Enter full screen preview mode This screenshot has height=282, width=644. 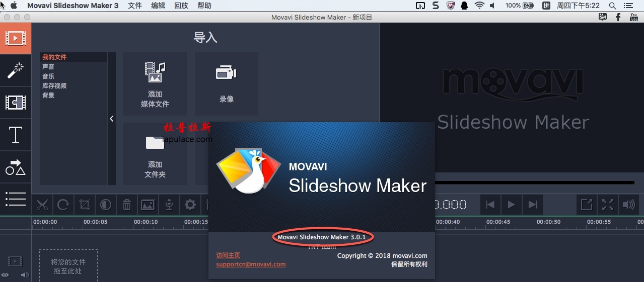click(x=608, y=205)
